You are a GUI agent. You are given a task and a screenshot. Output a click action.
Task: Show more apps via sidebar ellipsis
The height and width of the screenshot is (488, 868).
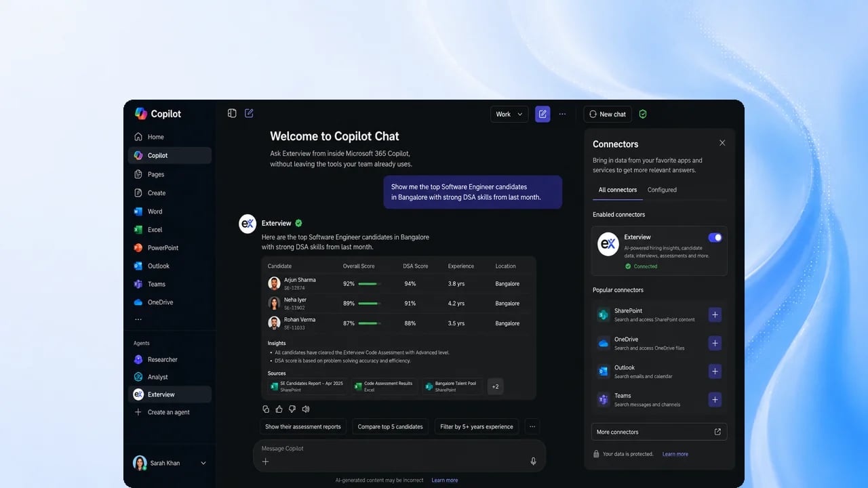point(138,319)
